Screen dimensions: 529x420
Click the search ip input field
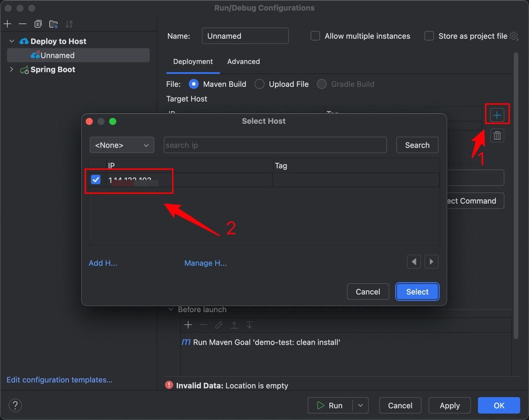tap(275, 145)
